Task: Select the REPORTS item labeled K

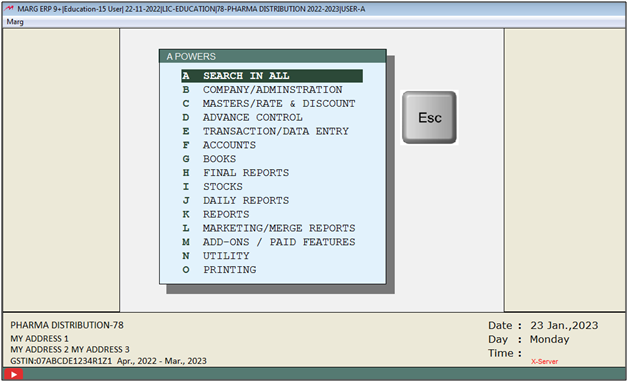Action: [216, 214]
